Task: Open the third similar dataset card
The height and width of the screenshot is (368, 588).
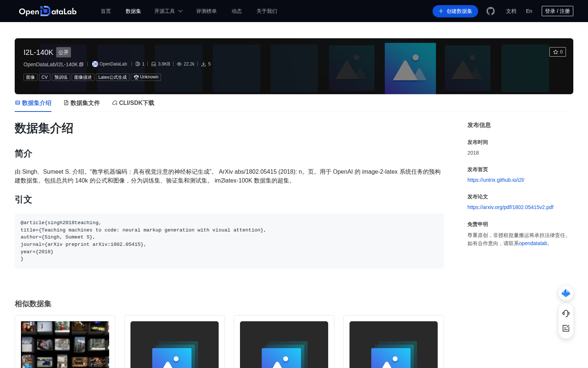Action: (x=284, y=342)
